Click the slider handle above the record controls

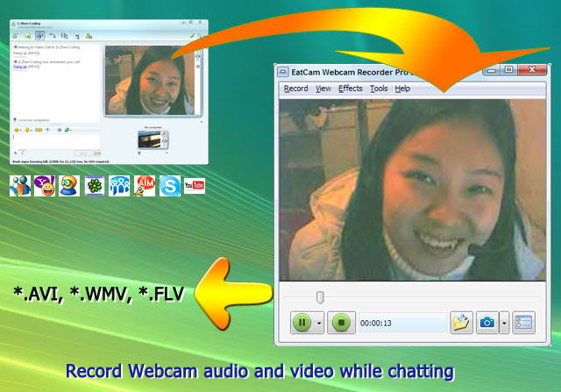coord(320,297)
